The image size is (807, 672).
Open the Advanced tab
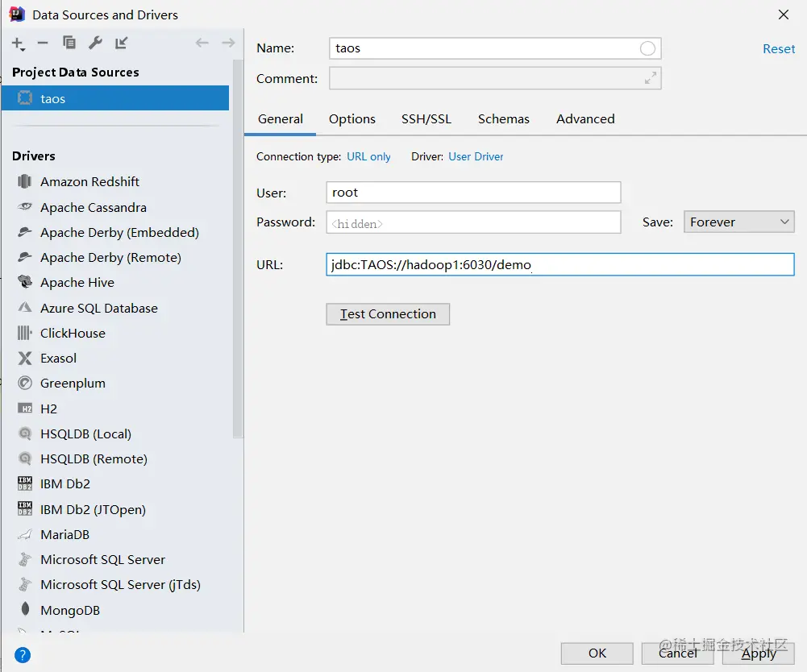click(585, 119)
